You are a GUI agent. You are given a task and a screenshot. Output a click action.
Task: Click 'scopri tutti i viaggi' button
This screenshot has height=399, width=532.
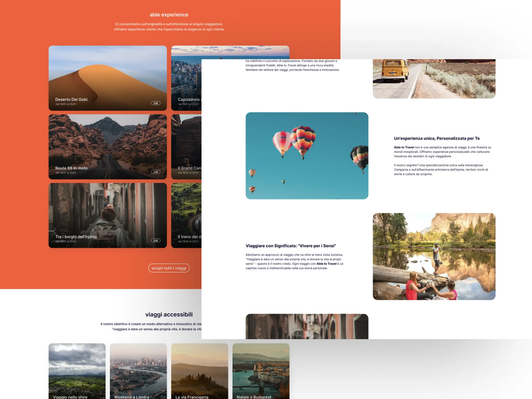pos(169,268)
